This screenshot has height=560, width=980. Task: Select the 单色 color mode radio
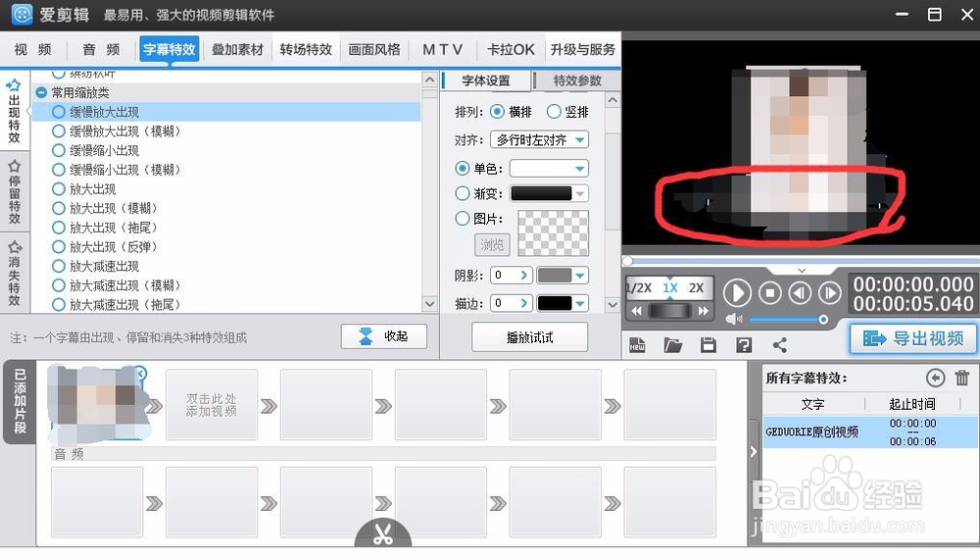(x=463, y=169)
